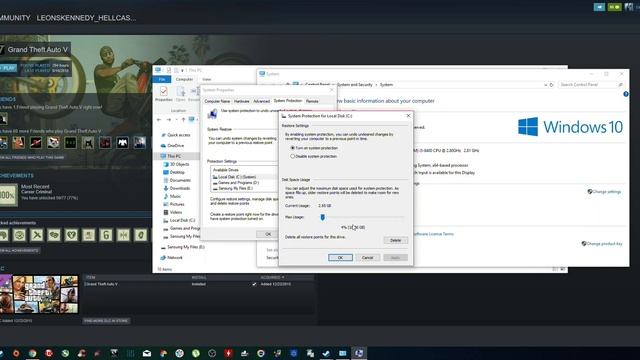Click Search Control Panel field
The width and height of the screenshot is (640, 360).
coord(591,84)
